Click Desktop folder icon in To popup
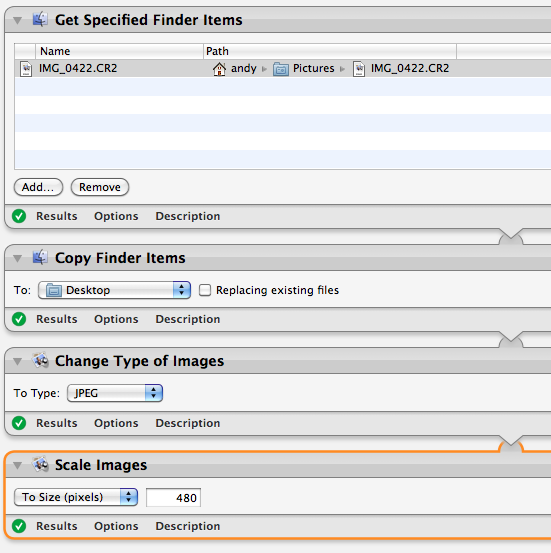Viewport: 551px width, 553px height. coord(54,290)
